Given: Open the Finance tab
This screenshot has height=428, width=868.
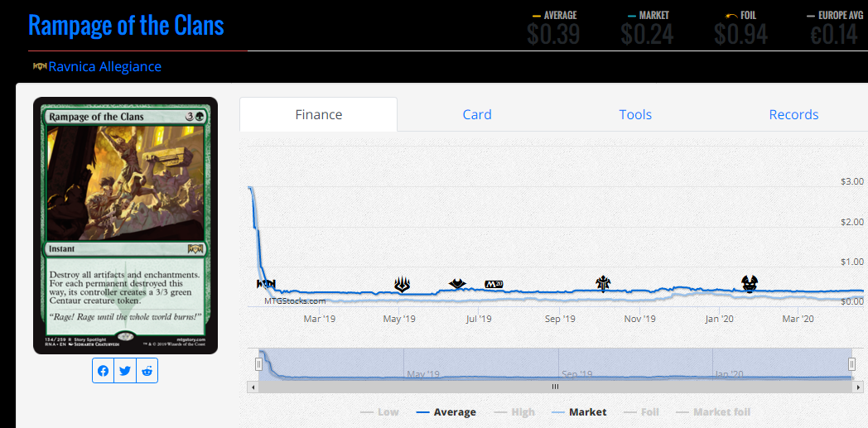Looking at the screenshot, I should point(318,114).
